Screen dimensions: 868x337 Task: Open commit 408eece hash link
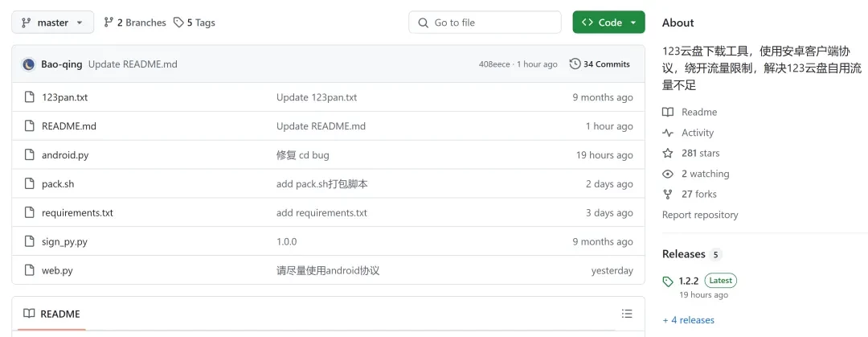493,64
